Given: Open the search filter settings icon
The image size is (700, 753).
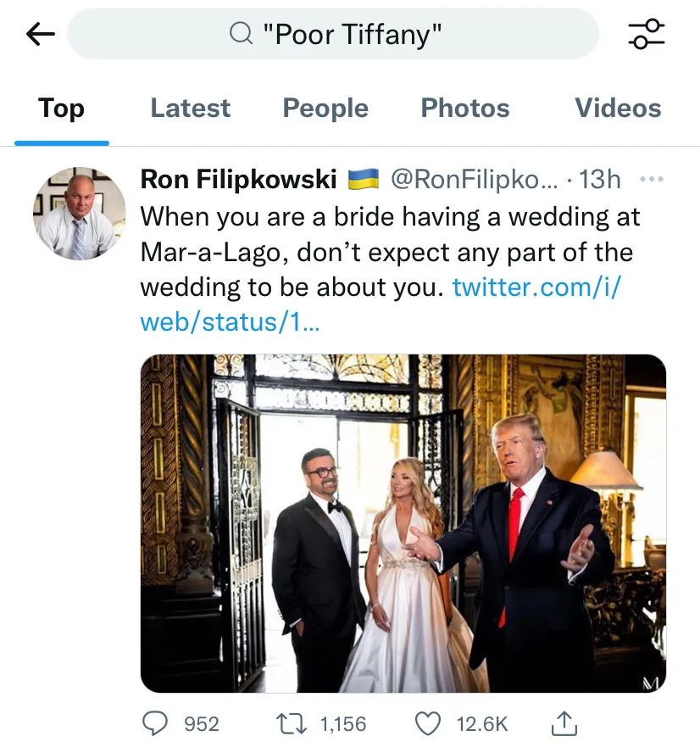Looking at the screenshot, I should point(647,34).
